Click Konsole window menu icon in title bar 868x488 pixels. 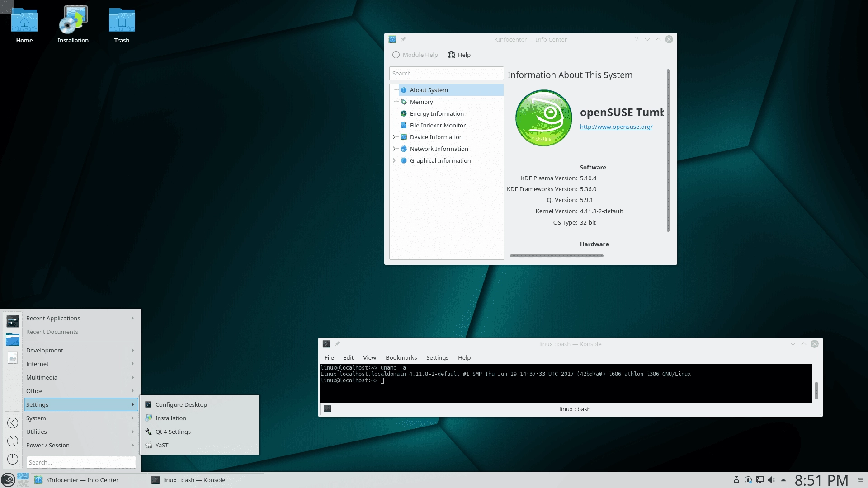[326, 344]
